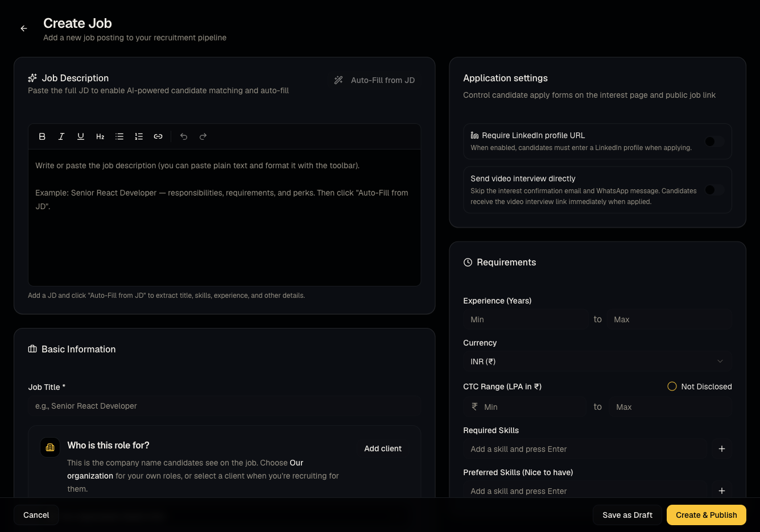Enable Require LinkedIn profile URL switch

[x=714, y=142]
